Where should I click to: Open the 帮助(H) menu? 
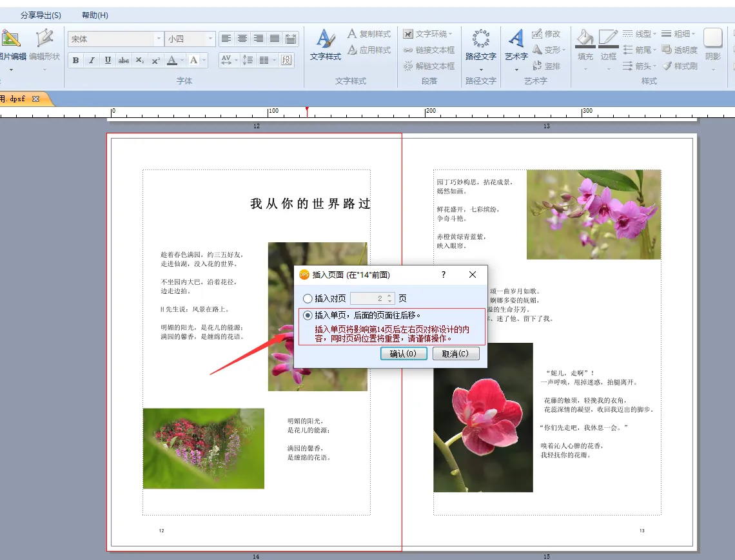point(95,15)
